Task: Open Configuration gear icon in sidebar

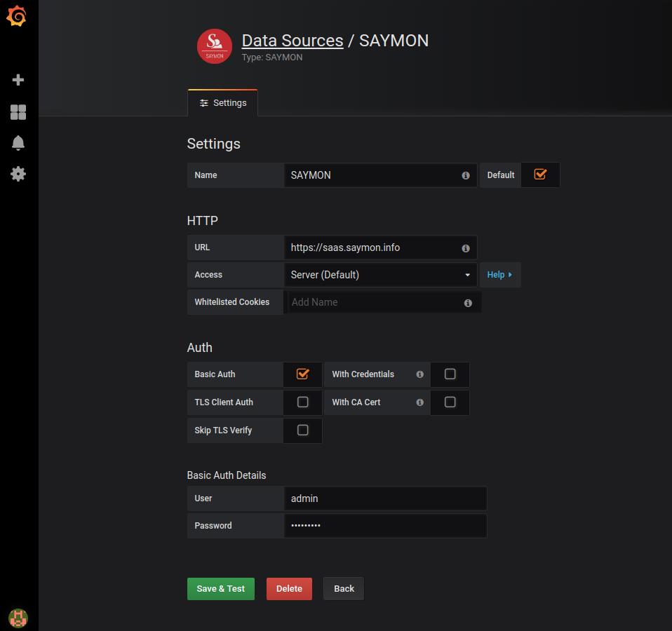Action: (x=18, y=174)
